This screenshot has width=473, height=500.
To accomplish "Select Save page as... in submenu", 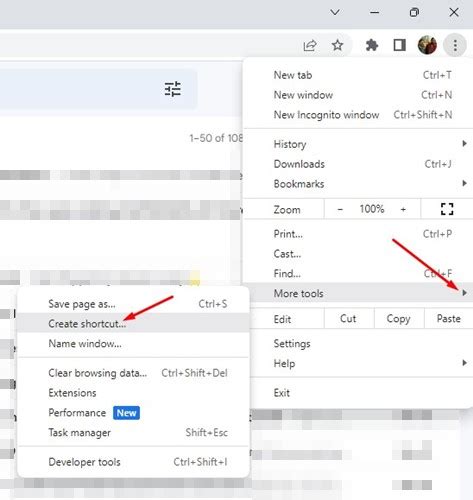I will coord(133,304).
